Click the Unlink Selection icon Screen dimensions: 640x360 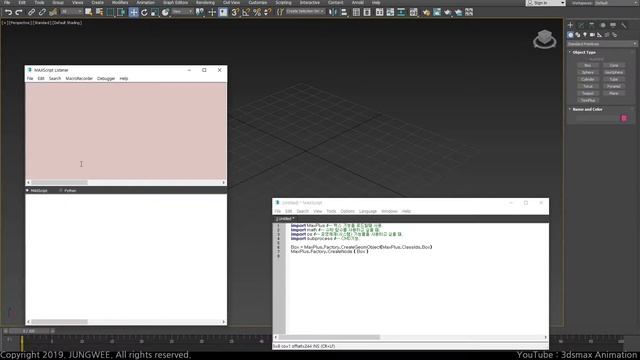(x=42, y=12)
